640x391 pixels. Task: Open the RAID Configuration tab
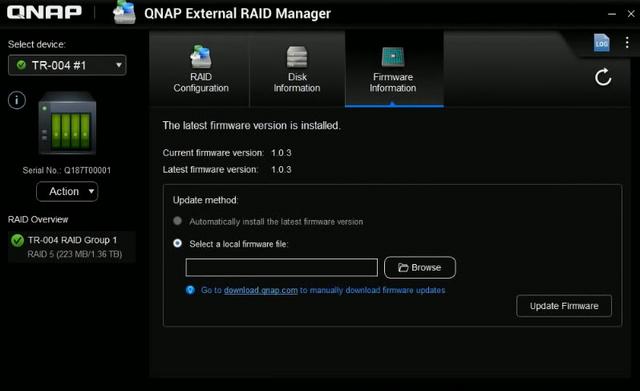[x=200, y=69]
